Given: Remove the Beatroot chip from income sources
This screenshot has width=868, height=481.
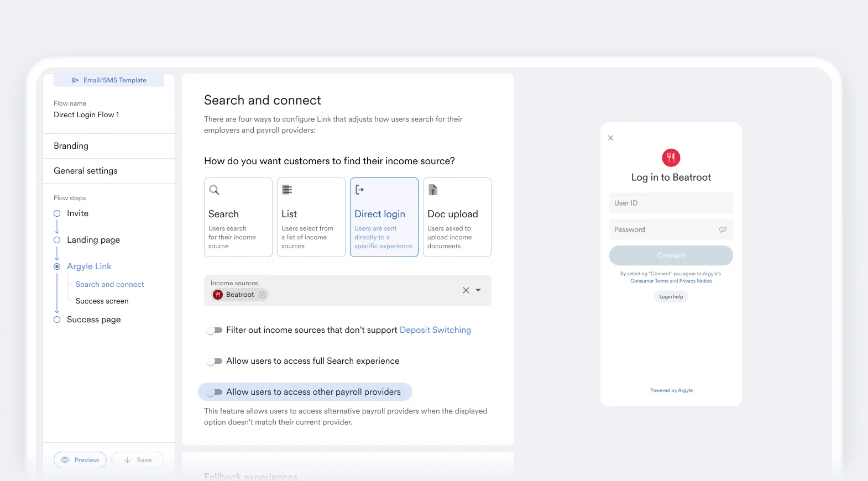Looking at the screenshot, I should pyautogui.click(x=262, y=295).
